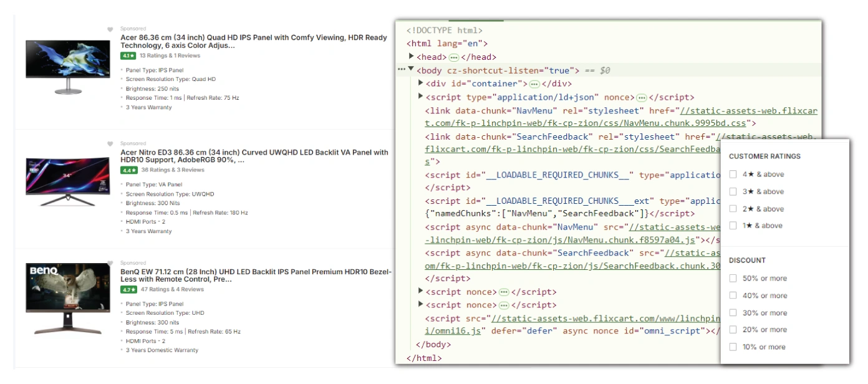Click the BenQ monitor product image
The height and width of the screenshot is (384, 868).
tap(68, 298)
